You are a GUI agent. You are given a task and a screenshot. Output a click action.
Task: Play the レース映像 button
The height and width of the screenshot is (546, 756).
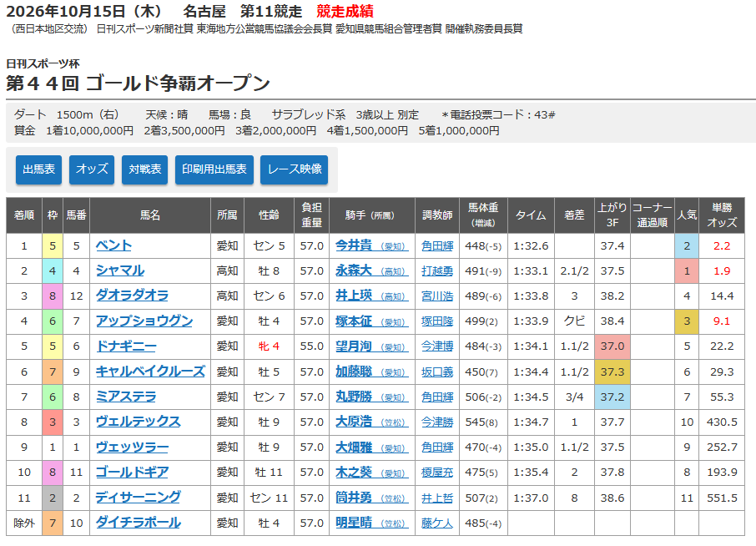pyautogui.click(x=294, y=169)
